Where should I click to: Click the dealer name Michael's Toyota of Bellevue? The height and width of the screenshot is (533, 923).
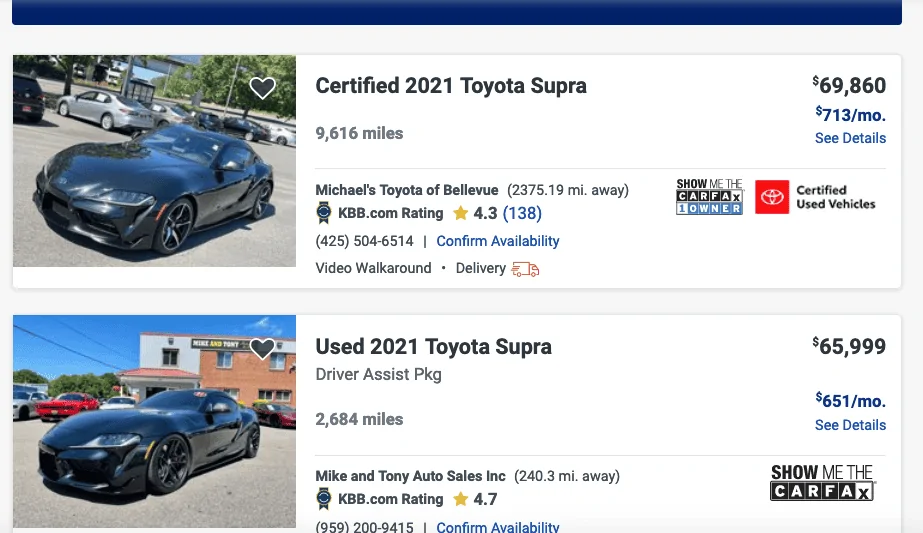point(407,190)
